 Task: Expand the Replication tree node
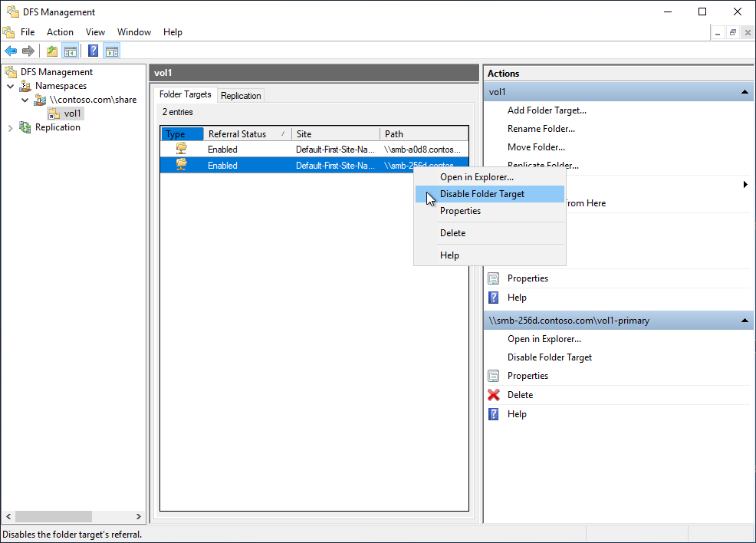10,128
